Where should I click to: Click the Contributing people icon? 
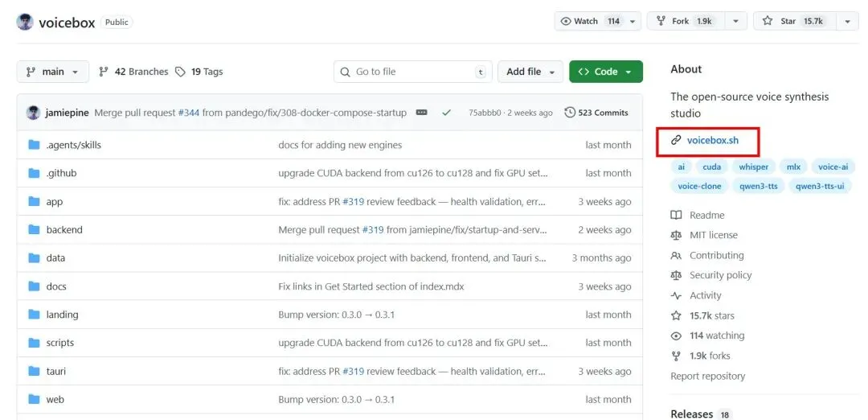click(x=676, y=255)
